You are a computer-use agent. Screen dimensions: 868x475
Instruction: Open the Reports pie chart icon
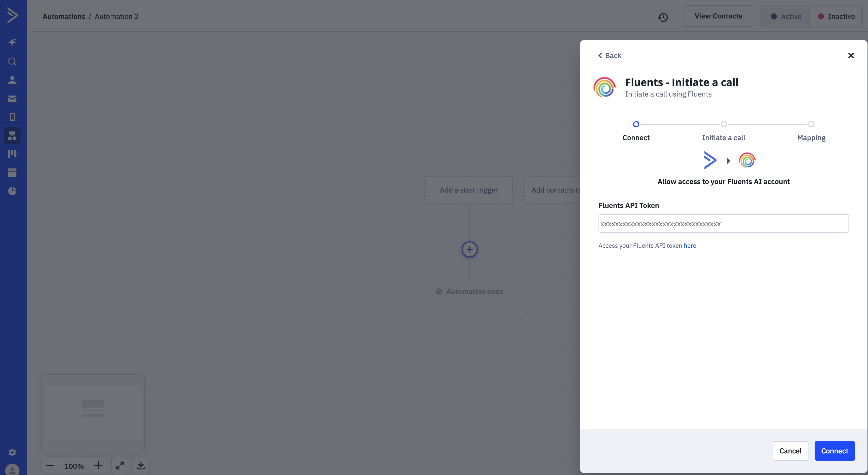(13, 191)
